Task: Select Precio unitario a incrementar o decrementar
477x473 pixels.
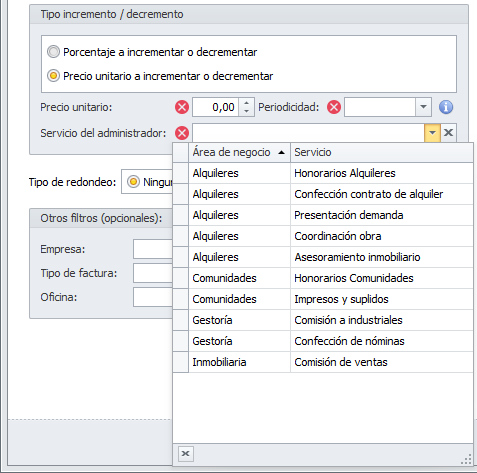Action: [x=53, y=76]
